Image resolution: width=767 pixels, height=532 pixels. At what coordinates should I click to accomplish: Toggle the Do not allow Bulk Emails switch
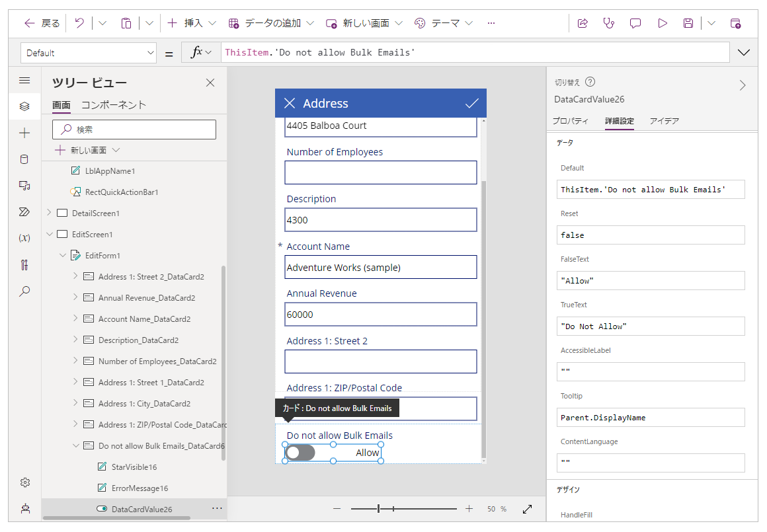click(301, 453)
